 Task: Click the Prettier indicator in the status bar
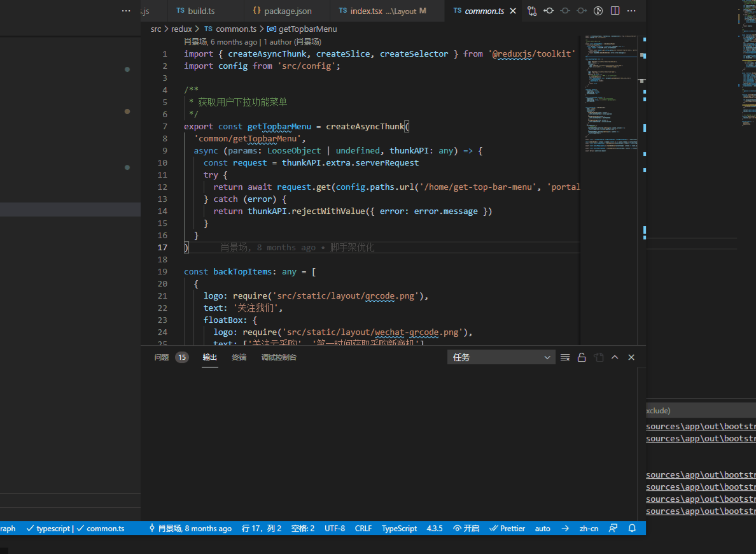pyautogui.click(x=507, y=528)
